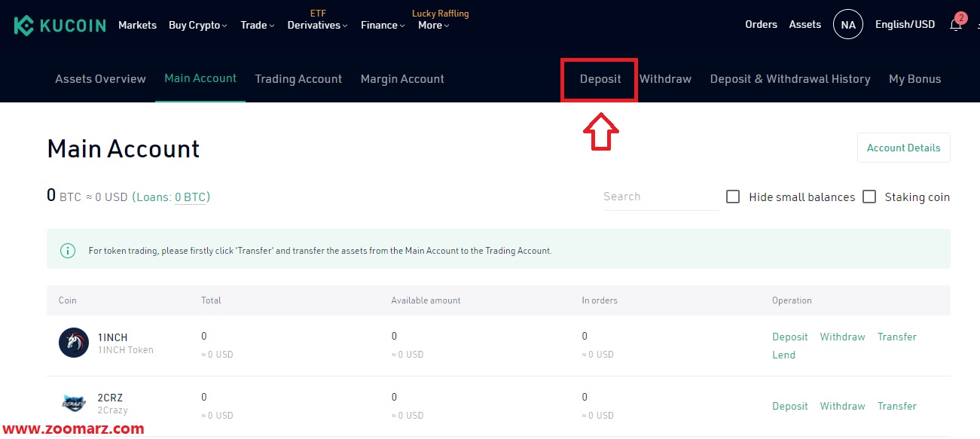Click the Available amount column header

click(x=426, y=300)
